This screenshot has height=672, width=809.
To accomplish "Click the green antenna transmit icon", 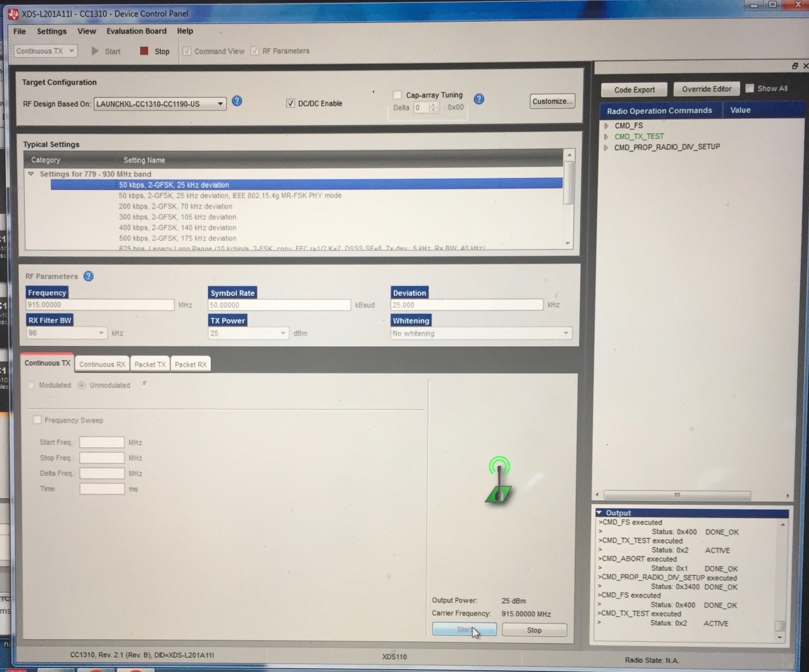I will pos(499,480).
